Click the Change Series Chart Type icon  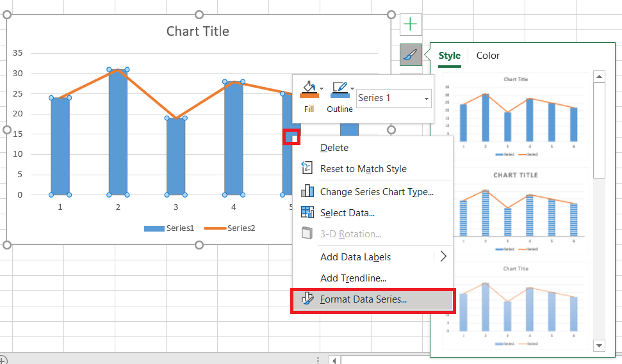(307, 191)
